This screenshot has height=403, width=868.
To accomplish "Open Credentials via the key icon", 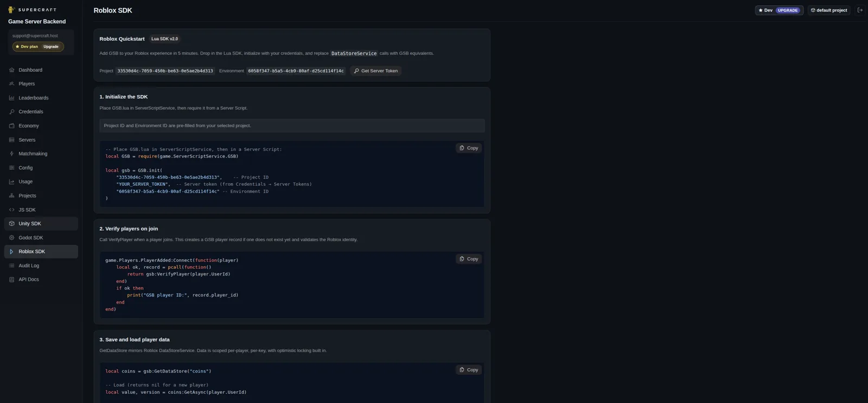I will (x=11, y=111).
